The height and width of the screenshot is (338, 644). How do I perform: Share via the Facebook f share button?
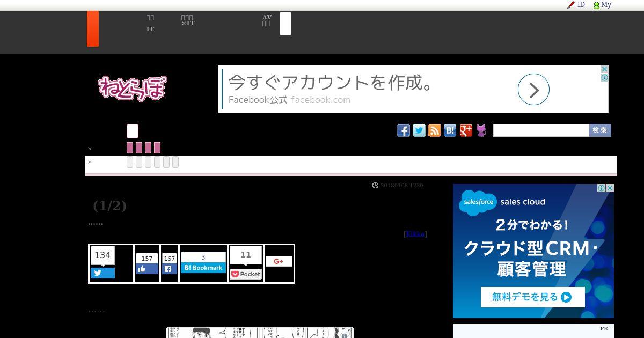170,269
